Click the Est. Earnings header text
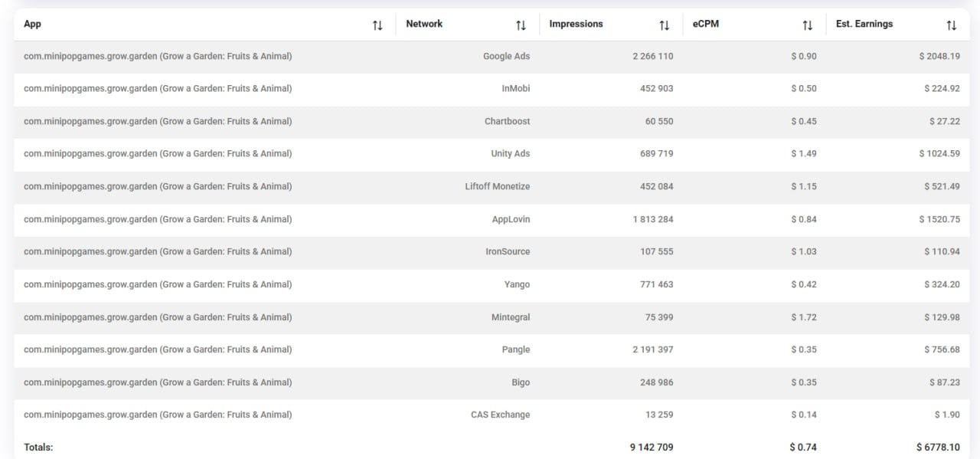980x459 pixels. pyautogui.click(x=864, y=24)
